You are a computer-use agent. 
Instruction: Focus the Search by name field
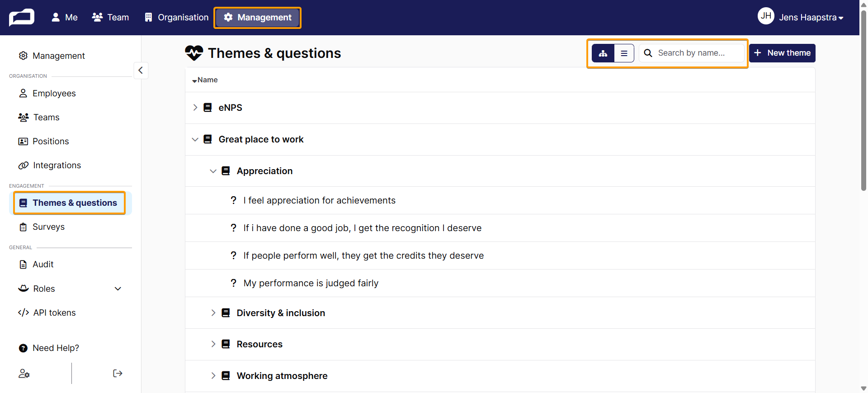[x=692, y=53]
